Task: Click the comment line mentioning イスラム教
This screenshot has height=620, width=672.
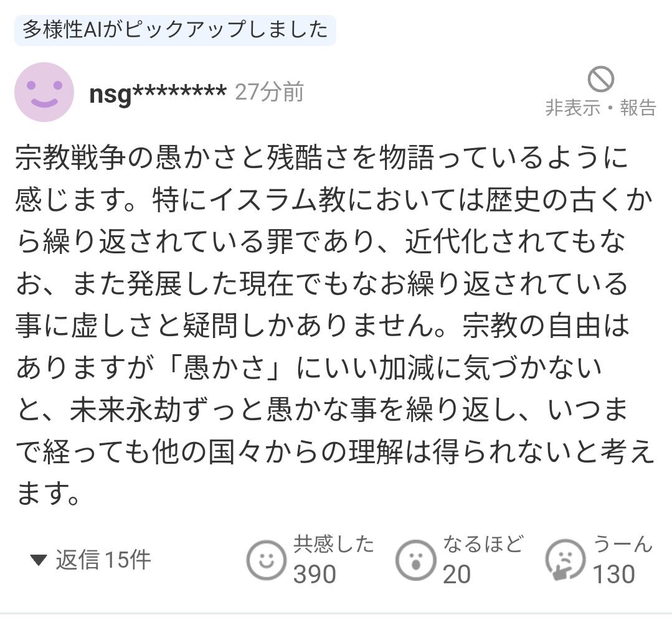Action: coord(321,201)
